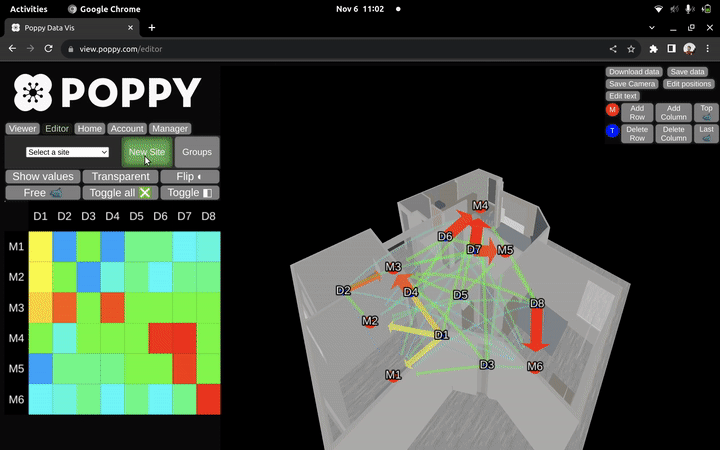The width and height of the screenshot is (720, 450).
Task: Click Delete Row button
Action: (637, 134)
